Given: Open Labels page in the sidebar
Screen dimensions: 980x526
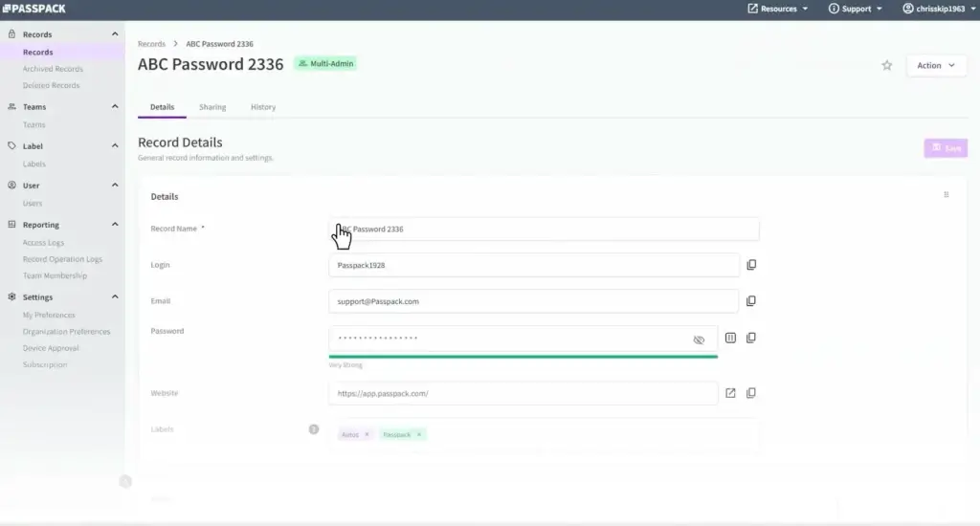Looking at the screenshot, I should point(33,164).
